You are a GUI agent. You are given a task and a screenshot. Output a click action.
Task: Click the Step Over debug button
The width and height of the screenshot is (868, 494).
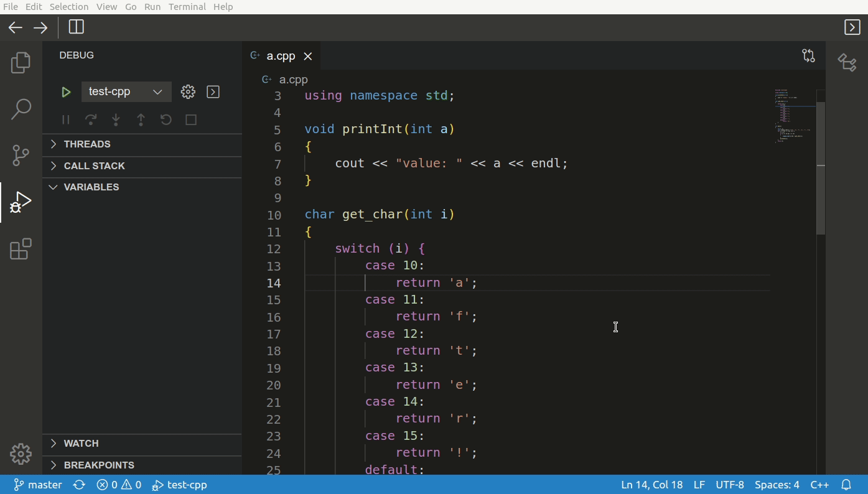91,119
